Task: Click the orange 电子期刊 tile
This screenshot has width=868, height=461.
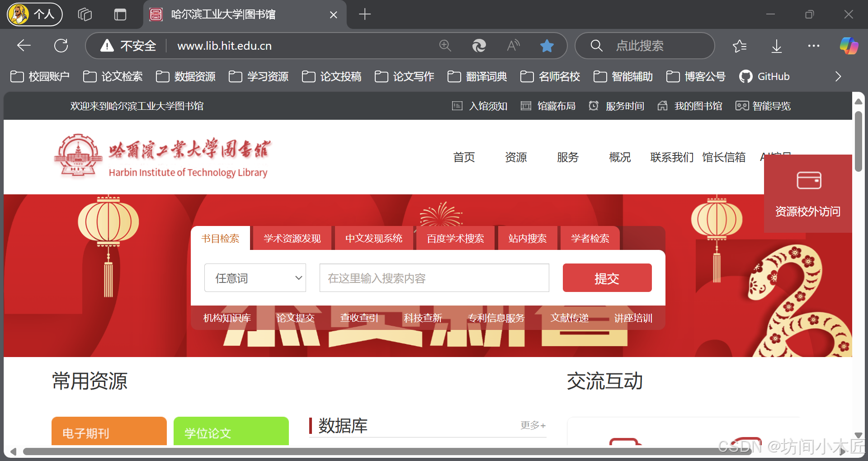Action: coord(109,431)
